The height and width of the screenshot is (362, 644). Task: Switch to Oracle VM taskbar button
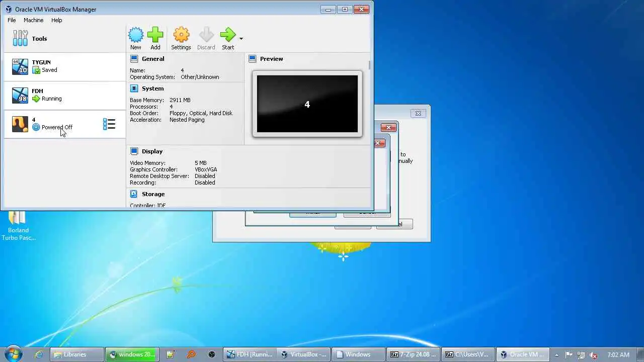(522, 354)
